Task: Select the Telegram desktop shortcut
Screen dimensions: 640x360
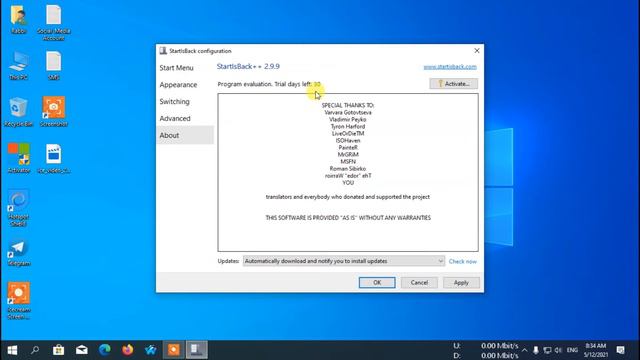Action: click(18, 253)
